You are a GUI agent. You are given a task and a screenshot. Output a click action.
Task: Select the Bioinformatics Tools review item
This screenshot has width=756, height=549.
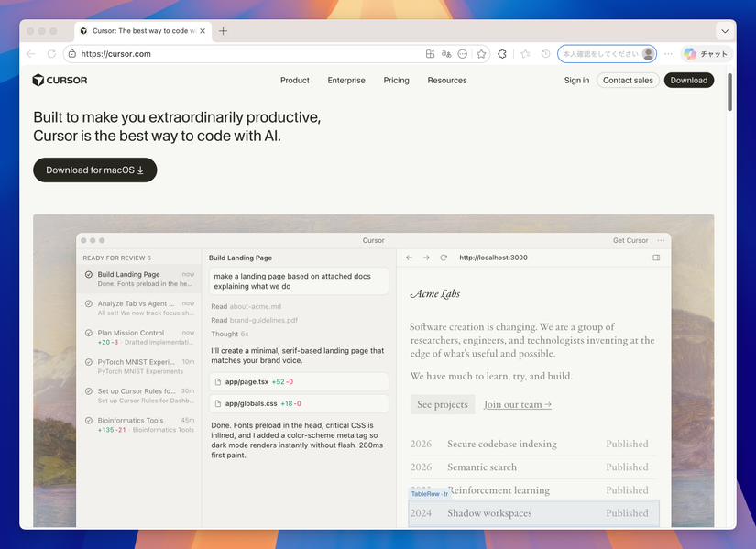[139, 425]
